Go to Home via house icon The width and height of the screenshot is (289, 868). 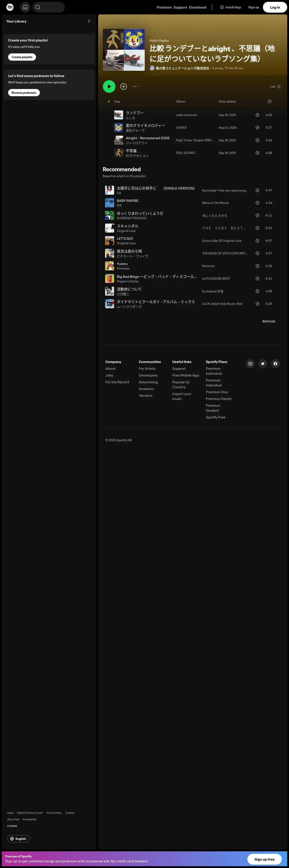click(25, 7)
